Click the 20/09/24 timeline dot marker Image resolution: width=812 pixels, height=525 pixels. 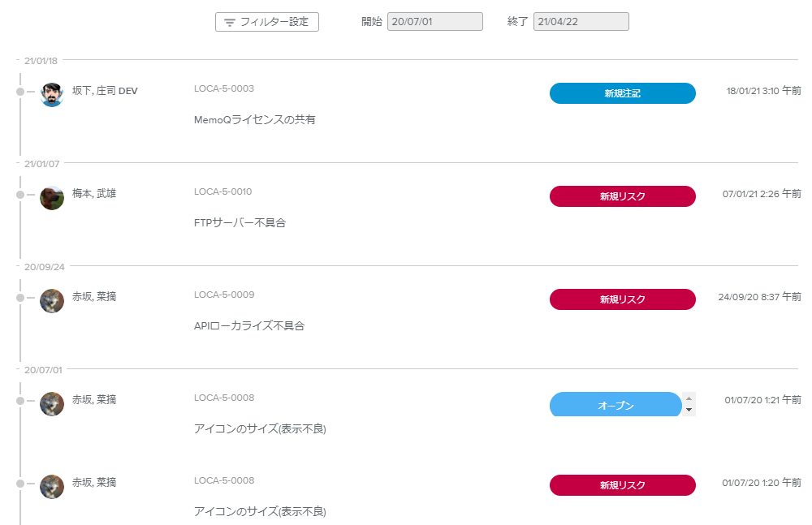[20, 298]
